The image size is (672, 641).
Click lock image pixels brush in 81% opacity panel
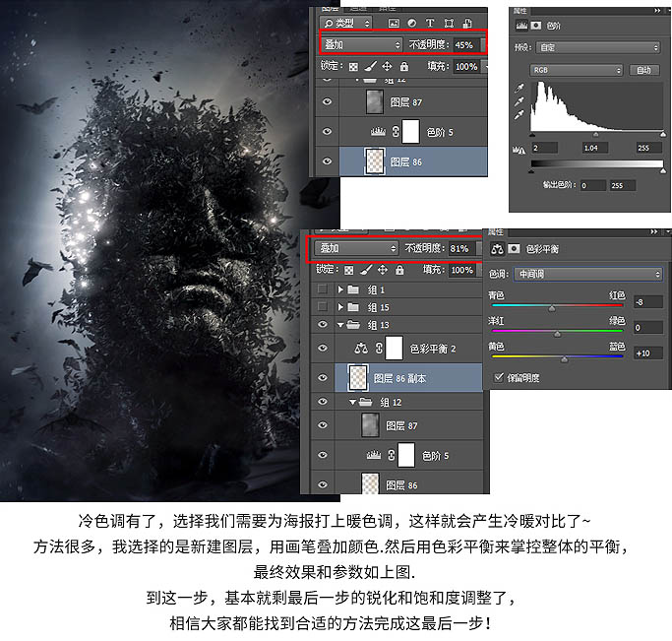pos(366,270)
